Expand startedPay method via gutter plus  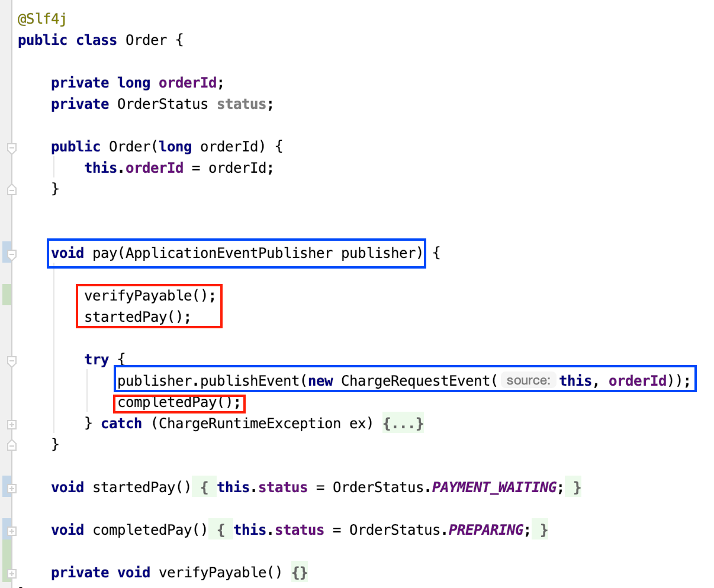coord(11,489)
